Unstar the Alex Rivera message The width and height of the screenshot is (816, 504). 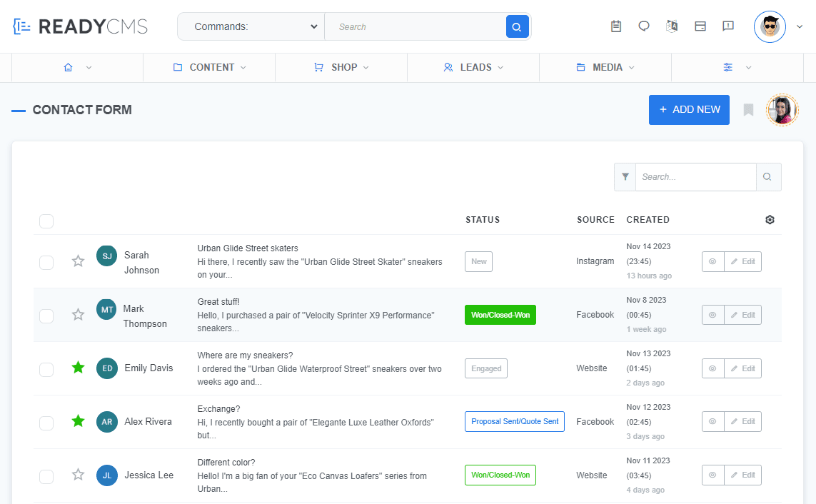click(78, 420)
